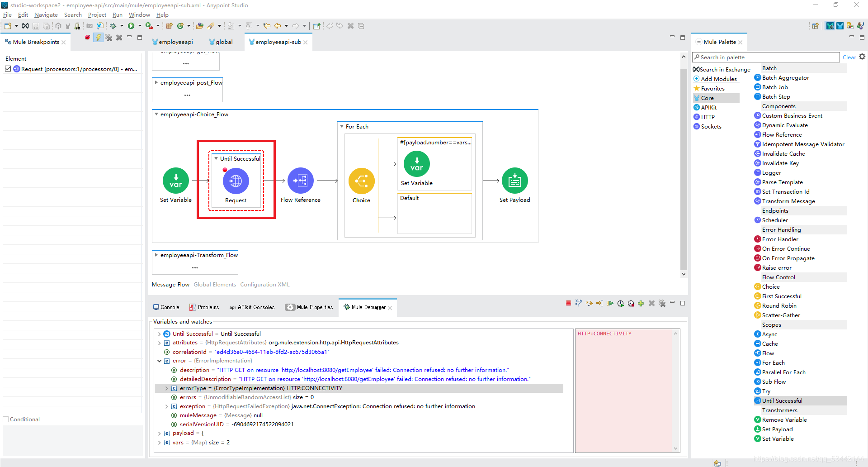
Task: Click Search in Exchange
Action: click(x=722, y=69)
